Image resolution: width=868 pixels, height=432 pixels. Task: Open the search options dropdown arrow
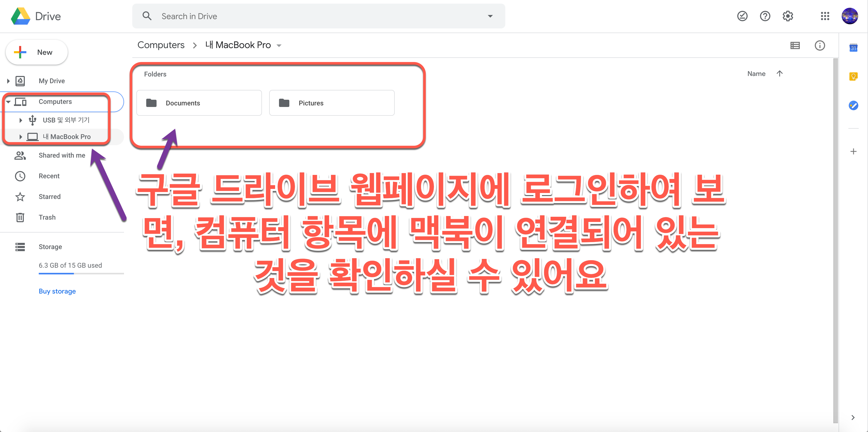pos(490,16)
